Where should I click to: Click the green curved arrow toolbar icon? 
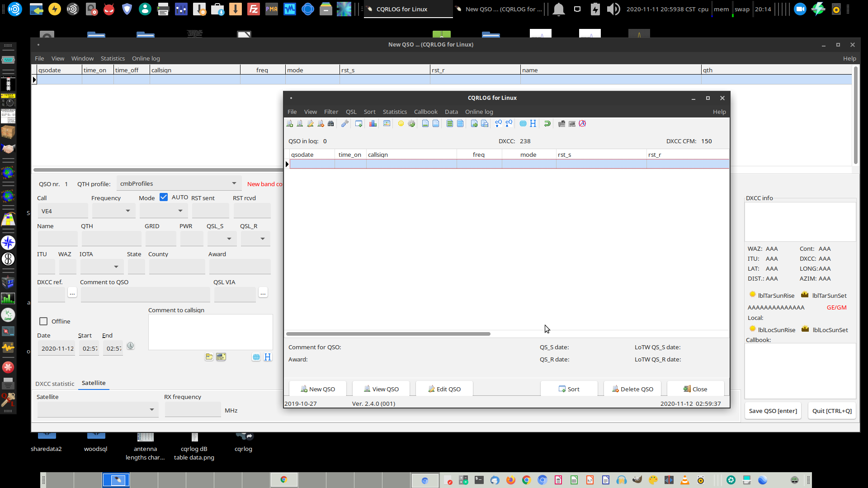547,123
